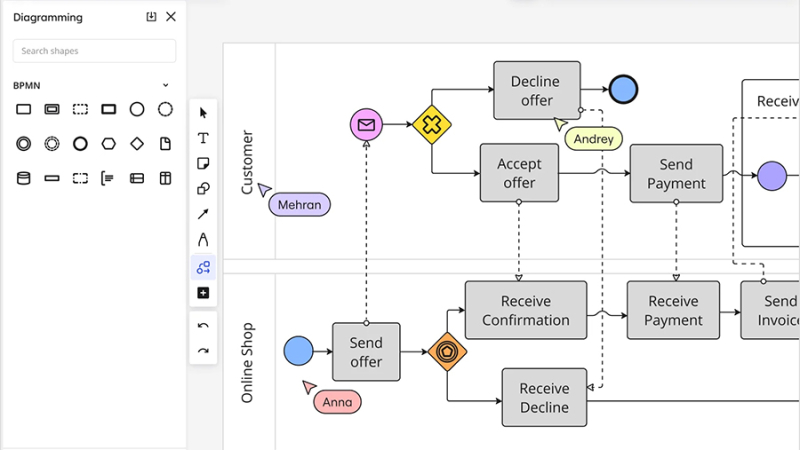This screenshot has width=800, height=450.
Task: Select the Text tool
Action: point(203,138)
